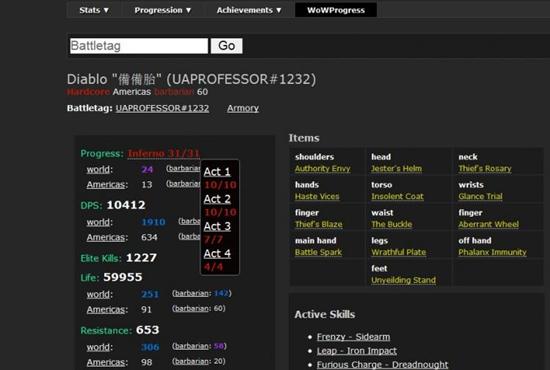
Task: Click the Americas DPS rank 634
Action: 149,237
